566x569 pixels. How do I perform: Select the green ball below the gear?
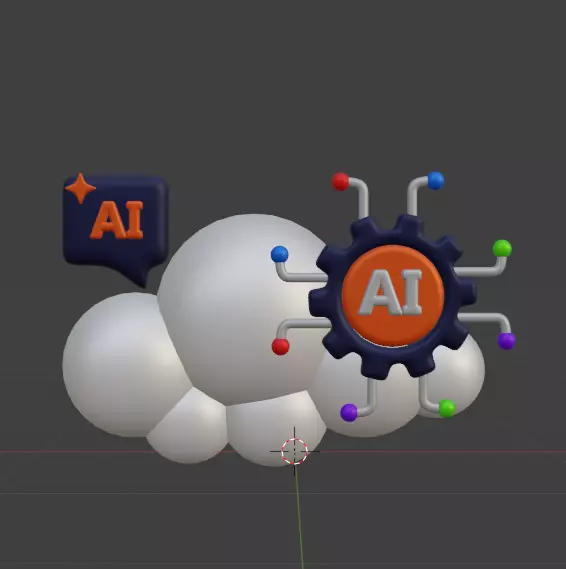click(x=447, y=409)
